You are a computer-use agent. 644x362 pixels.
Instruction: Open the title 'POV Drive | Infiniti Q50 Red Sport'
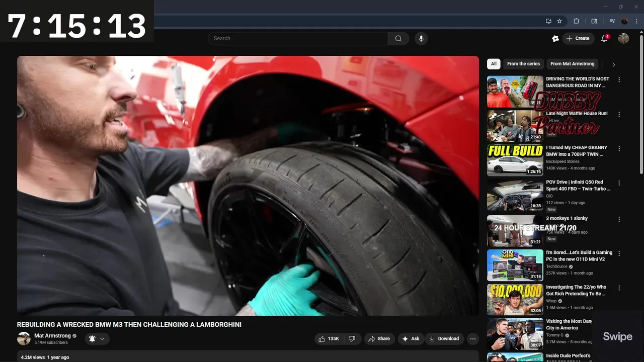coord(578,186)
